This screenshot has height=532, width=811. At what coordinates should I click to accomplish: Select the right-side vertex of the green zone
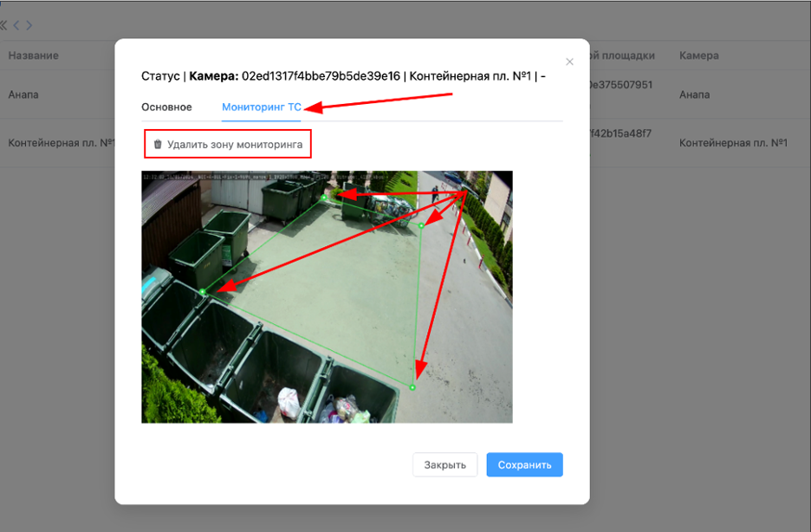pyautogui.click(x=422, y=225)
